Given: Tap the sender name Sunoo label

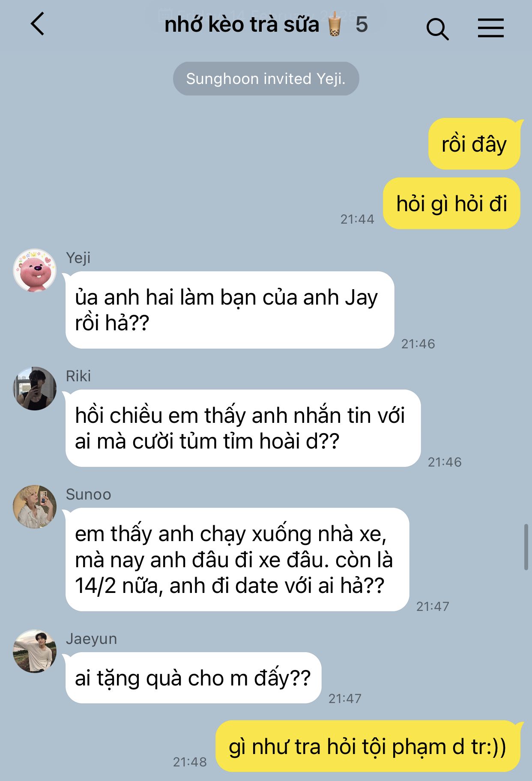Looking at the screenshot, I should pos(88,494).
